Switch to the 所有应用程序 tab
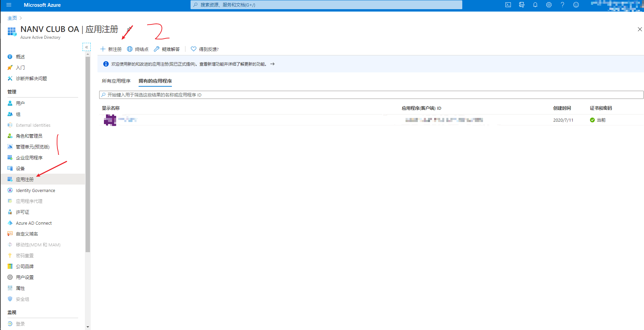The width and height of the screenshot is (644, 330). coord(116,81)
